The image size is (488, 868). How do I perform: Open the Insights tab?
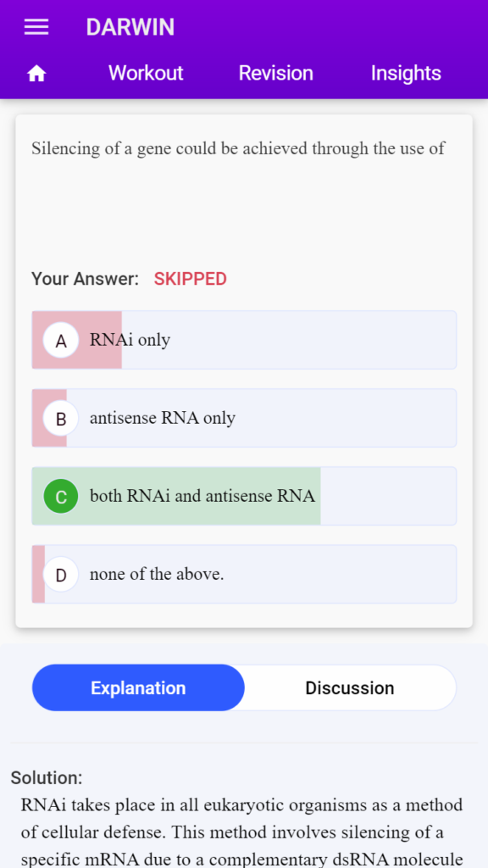tap(406, 73)
